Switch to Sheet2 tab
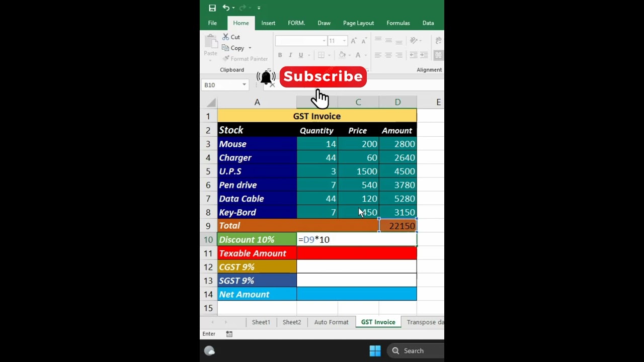Screen dimensions: 644x362 292,322
